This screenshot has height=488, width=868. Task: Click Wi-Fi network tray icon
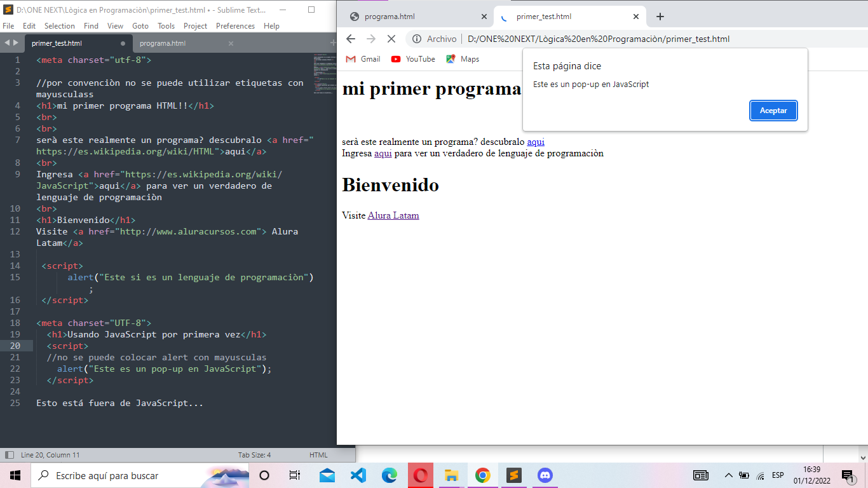(761, 475)
